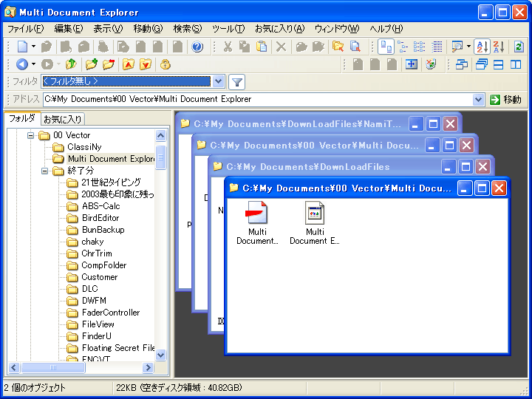
Task: Click the Copy toolbar icon
Action: tap(245, 47)
